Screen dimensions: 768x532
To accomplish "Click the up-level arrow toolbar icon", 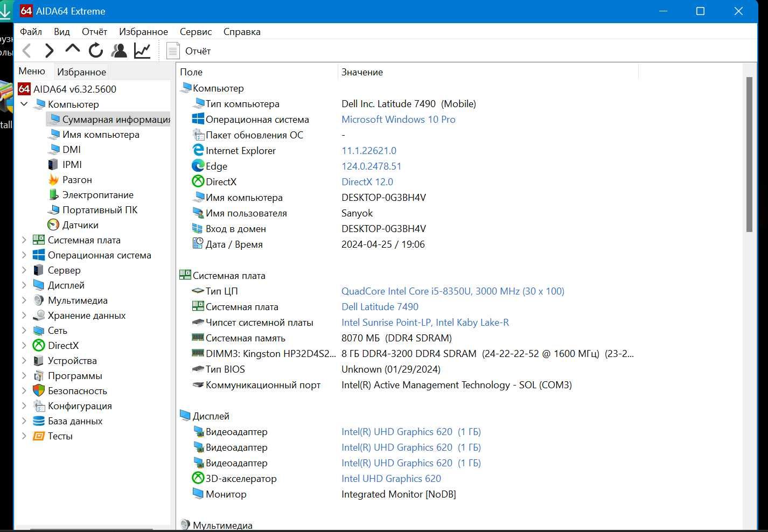I will (x=72, y=49).
